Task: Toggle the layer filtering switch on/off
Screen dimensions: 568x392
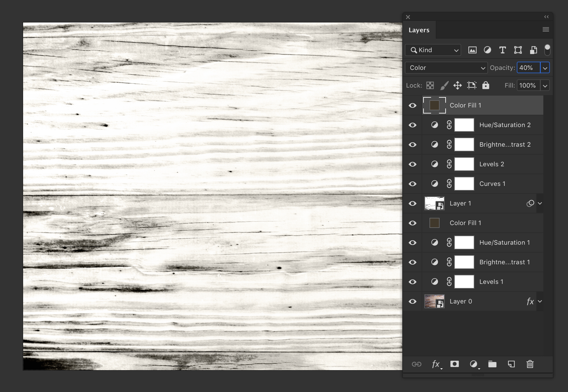Action: pyautogui.click(x=547, y=50)
